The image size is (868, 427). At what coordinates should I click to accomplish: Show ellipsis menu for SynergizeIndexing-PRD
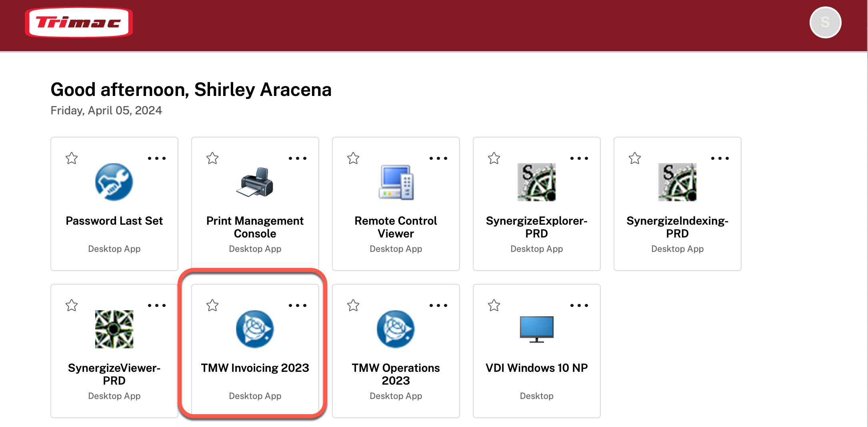tap(720, 158)
